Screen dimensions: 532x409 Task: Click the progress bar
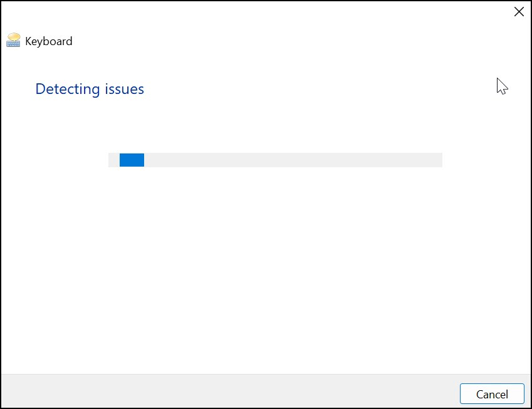276,160
